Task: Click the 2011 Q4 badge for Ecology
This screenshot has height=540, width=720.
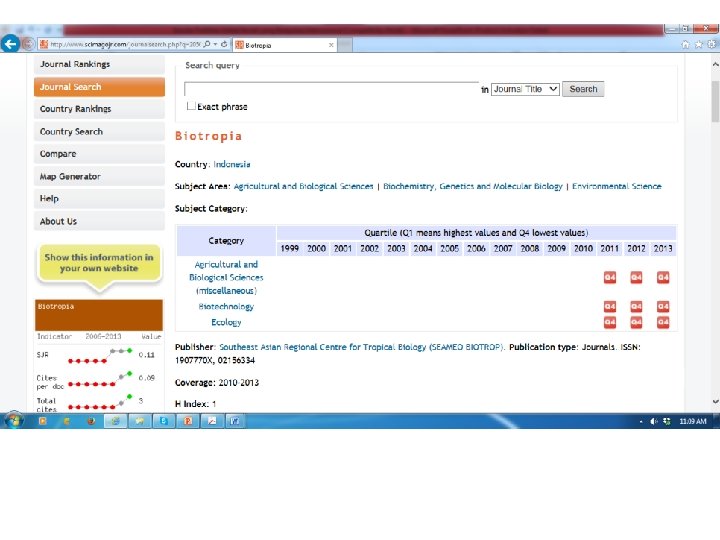Action: click(x=610, y=322)
